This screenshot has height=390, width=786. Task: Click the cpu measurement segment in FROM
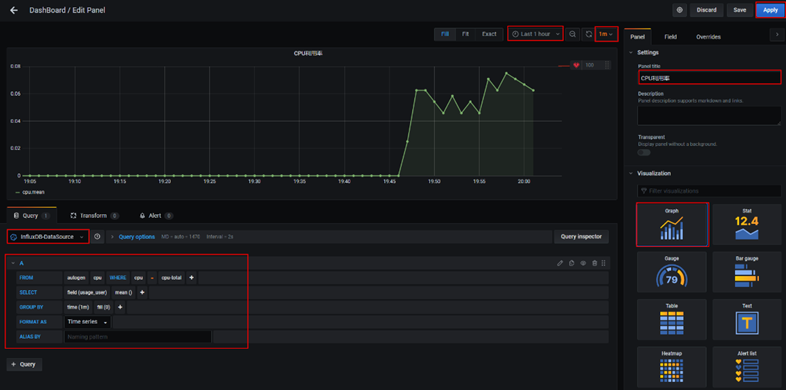97,277
